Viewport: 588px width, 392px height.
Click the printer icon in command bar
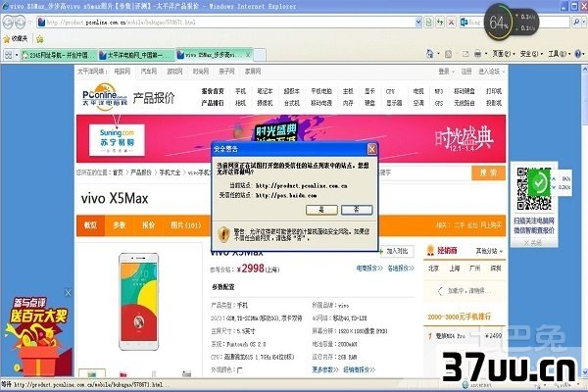click(x=477, y=54)
